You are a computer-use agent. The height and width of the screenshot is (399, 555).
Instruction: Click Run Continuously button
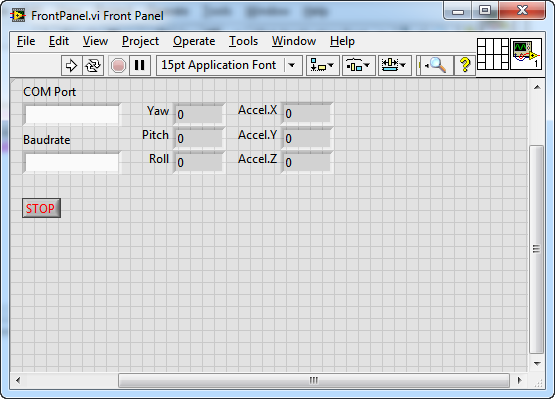pyautogui.click(x=93, y=65)
